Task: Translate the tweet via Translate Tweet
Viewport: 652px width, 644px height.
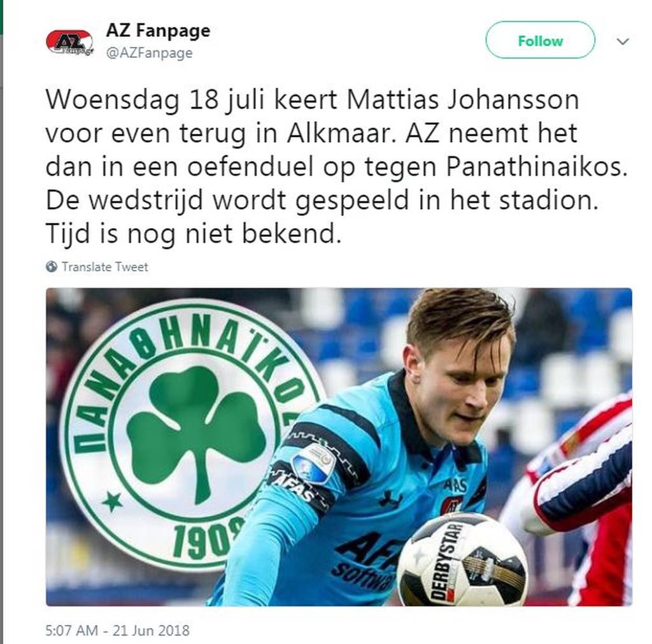Action: click(x=105, y=267)
